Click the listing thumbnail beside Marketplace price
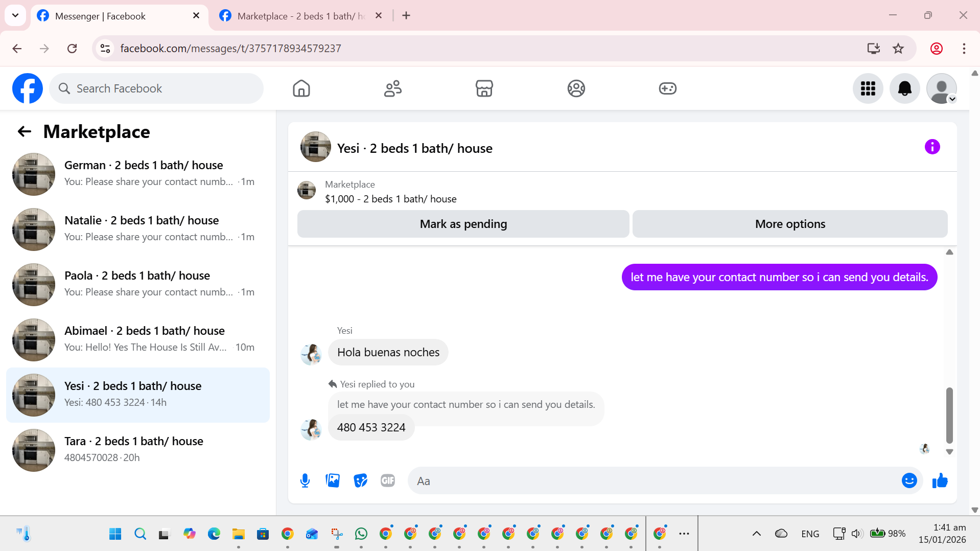The height and width of the screenshot is (551, 980). click(x=307, y=191)
